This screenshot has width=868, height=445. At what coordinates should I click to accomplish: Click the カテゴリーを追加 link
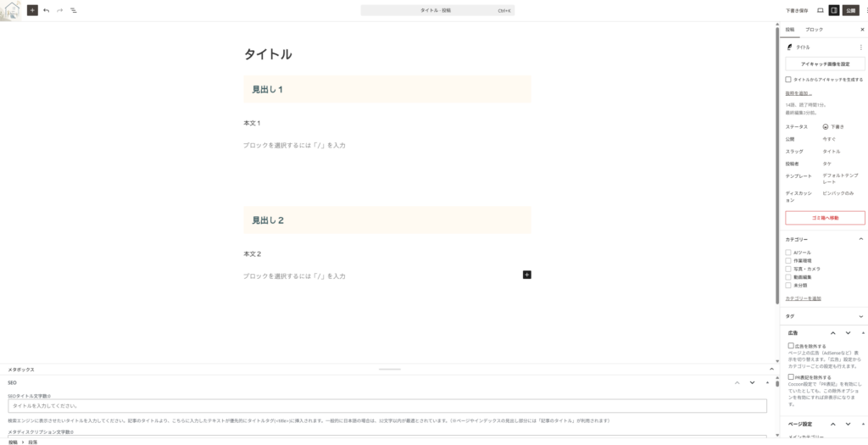[804, 298]
